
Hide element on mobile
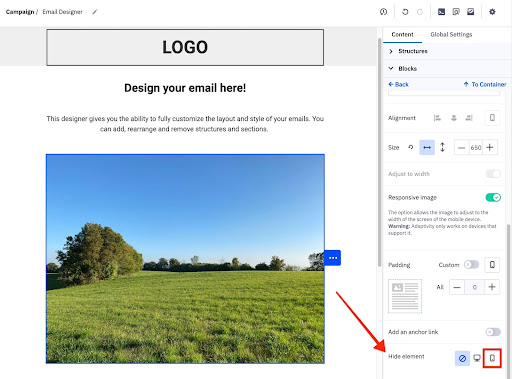tap(492, 358)
